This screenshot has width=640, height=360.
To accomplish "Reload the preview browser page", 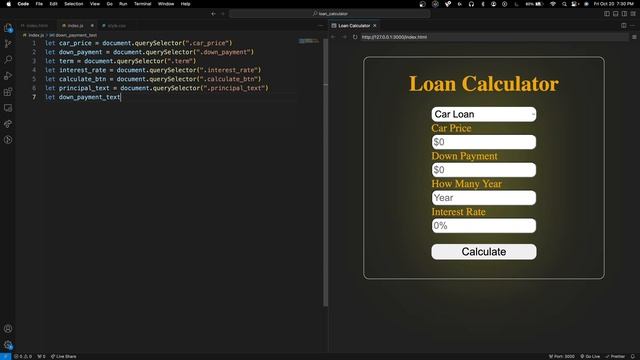I will coord(355,37).
